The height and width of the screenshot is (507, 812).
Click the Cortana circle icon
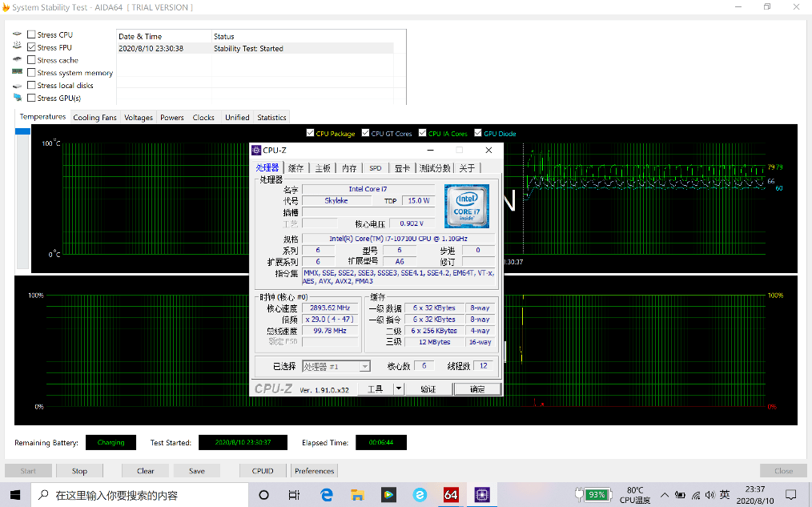pos(264,495)
